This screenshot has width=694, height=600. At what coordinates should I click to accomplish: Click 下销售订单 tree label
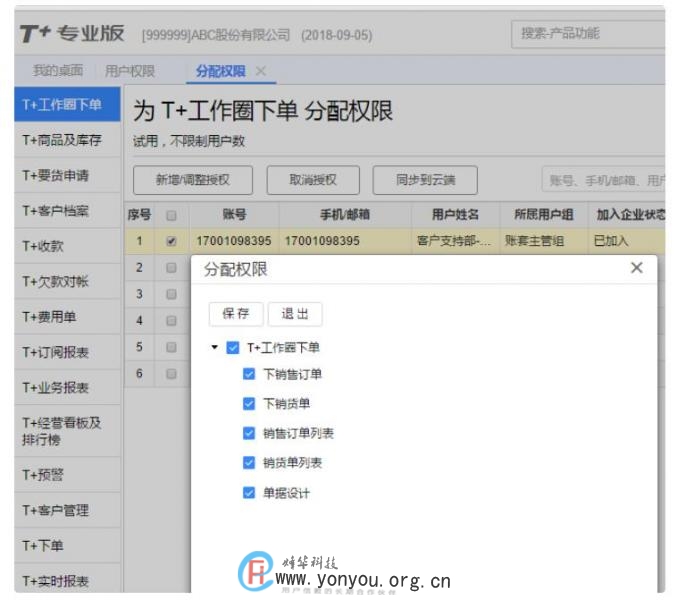coord(293,374)
